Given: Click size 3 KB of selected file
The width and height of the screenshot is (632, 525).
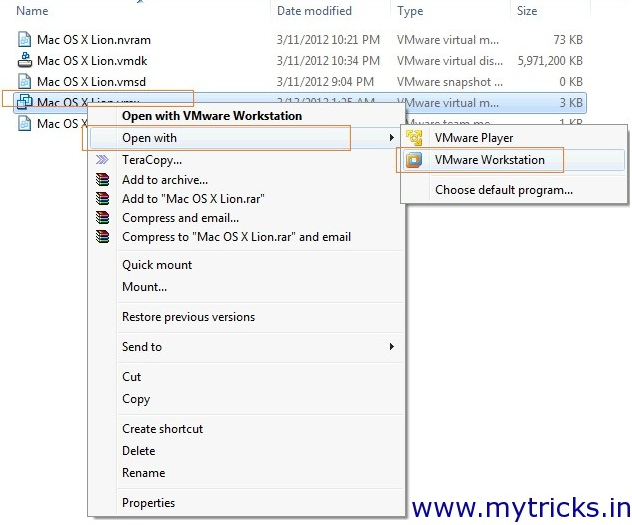Looking at the screenshot, I should coord(571,103).
